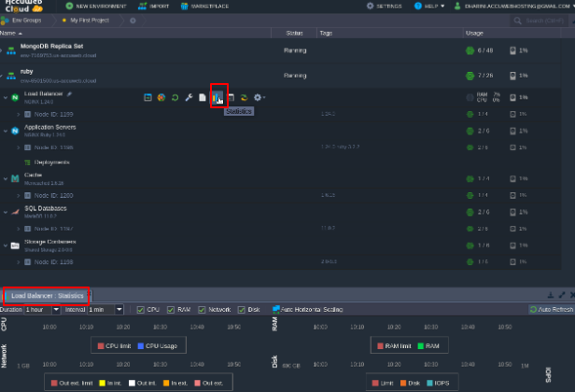Open the Interval 1 min dropdown
575x392 pixels.
93,309
